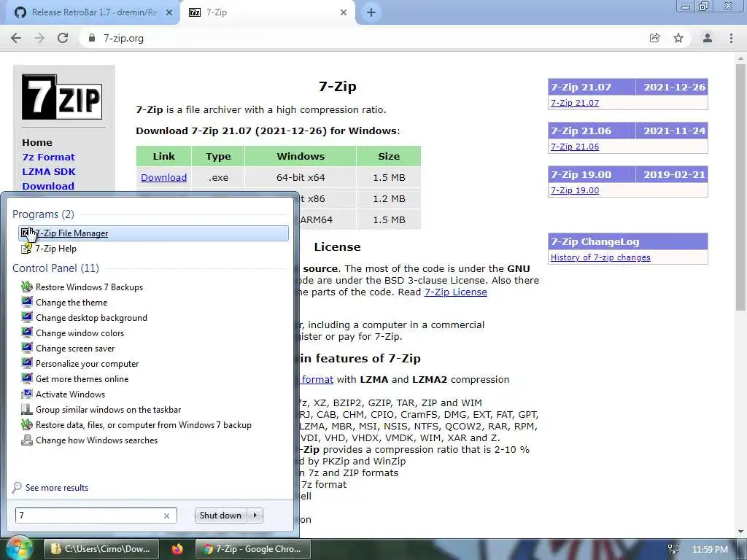Close the 7-Zip tab
This screenshot has height=560, width=747.
click(x=344, y=13)
